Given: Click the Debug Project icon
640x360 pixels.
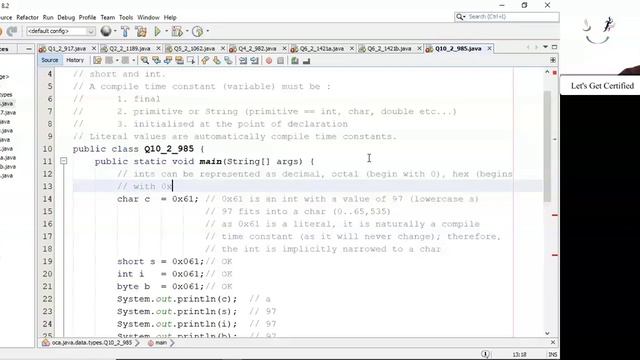Looking at the screenshot, I should [177, 31].
